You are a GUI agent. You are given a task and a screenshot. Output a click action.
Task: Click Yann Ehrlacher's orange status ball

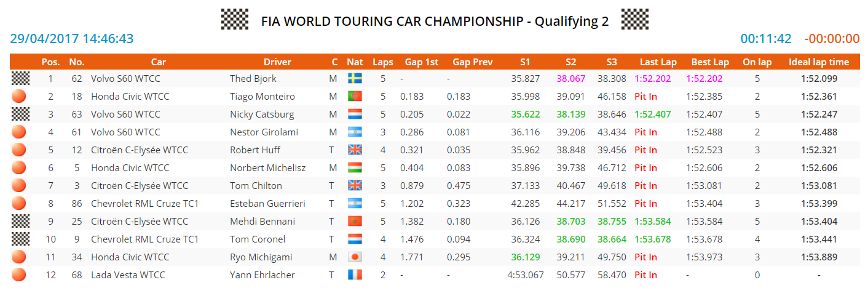pyautogui.click(x=20, y=275)
